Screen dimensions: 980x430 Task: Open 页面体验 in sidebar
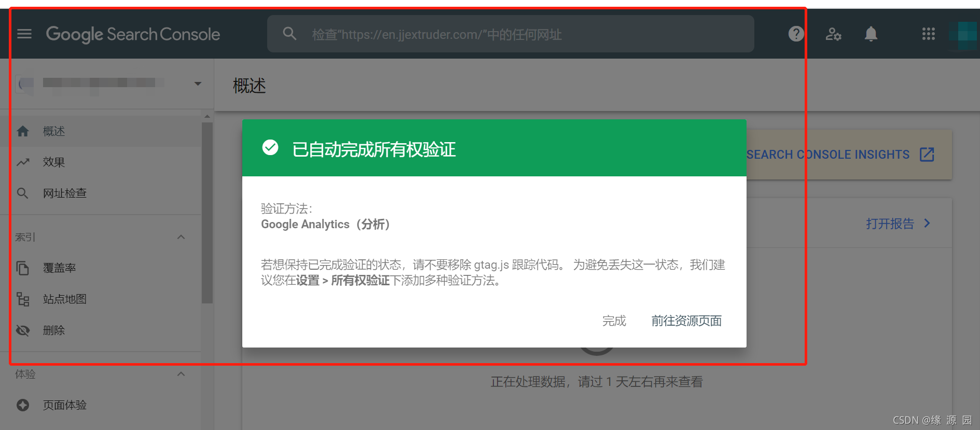[x=101, y=405]
